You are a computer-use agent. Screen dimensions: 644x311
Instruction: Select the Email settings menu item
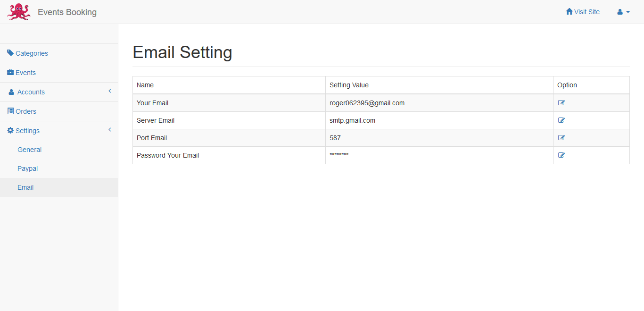(x=25, y=187)
